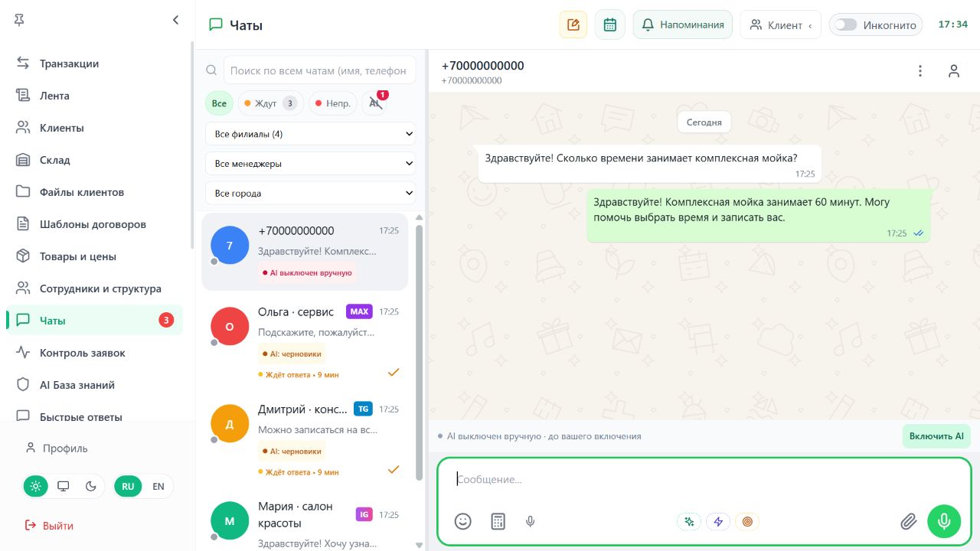This screenshot has height=551, width=980.
Task: Switch to system theme
Action: (x=64, y=486)
